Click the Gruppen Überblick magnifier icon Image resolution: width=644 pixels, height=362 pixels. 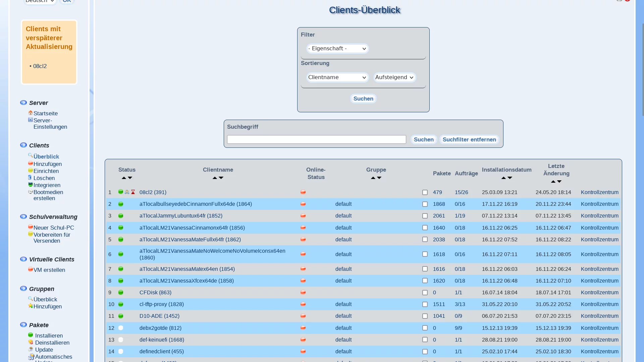(31, 298)
